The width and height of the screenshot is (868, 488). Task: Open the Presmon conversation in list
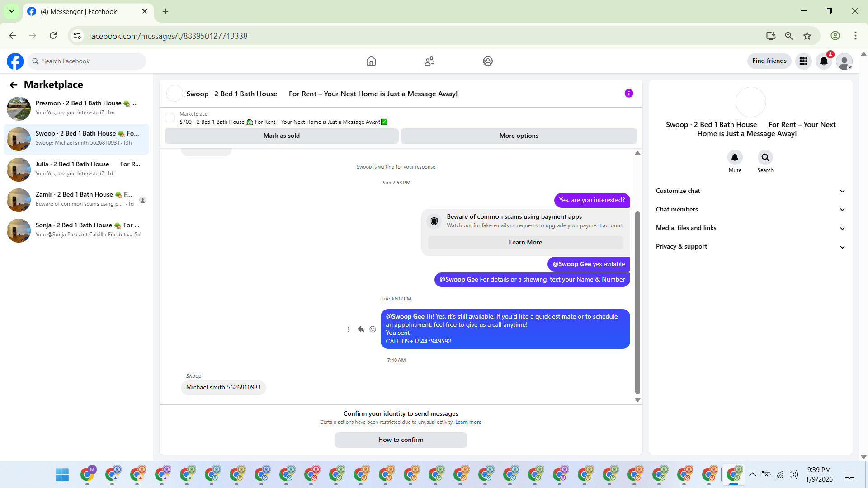pyautogui.click(x=76, y=108)
